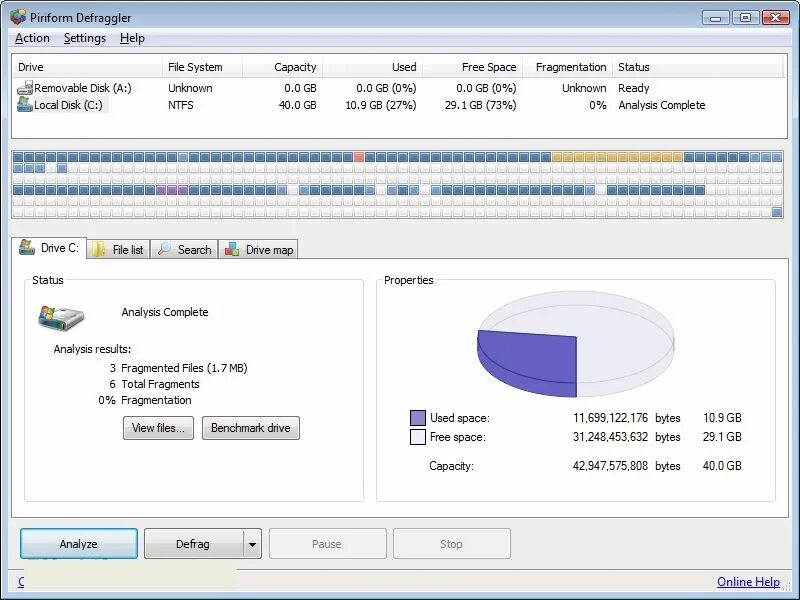Click the used-space pie chart slice

click(528, 361)
